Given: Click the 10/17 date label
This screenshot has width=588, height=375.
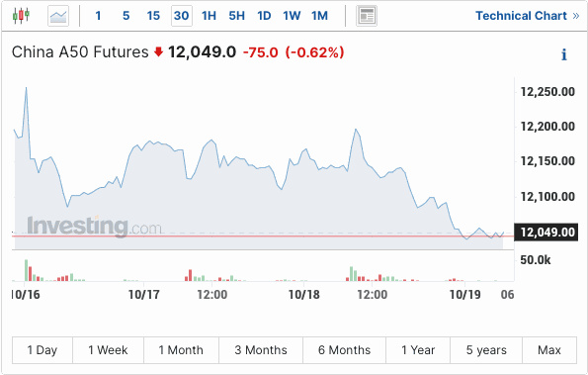Looking at the screenshot, I should tap(143, 294).
